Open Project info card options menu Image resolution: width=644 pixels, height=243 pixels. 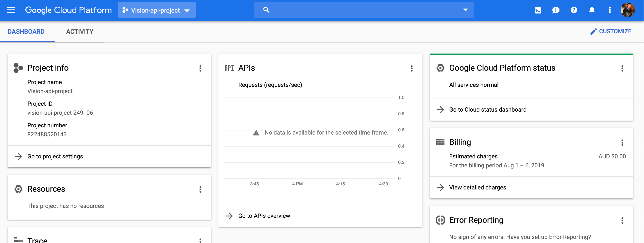[x=200, y=68]
